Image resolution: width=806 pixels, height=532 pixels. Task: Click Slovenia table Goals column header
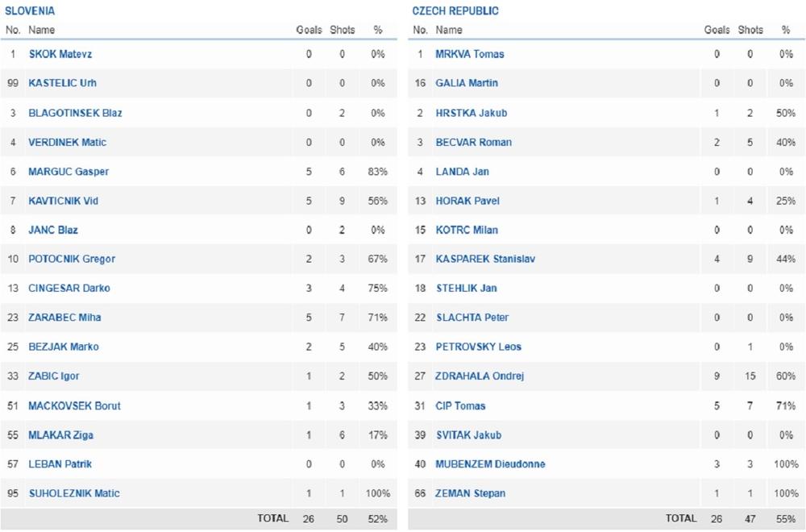pyautogui.click(x=309, y=30)
